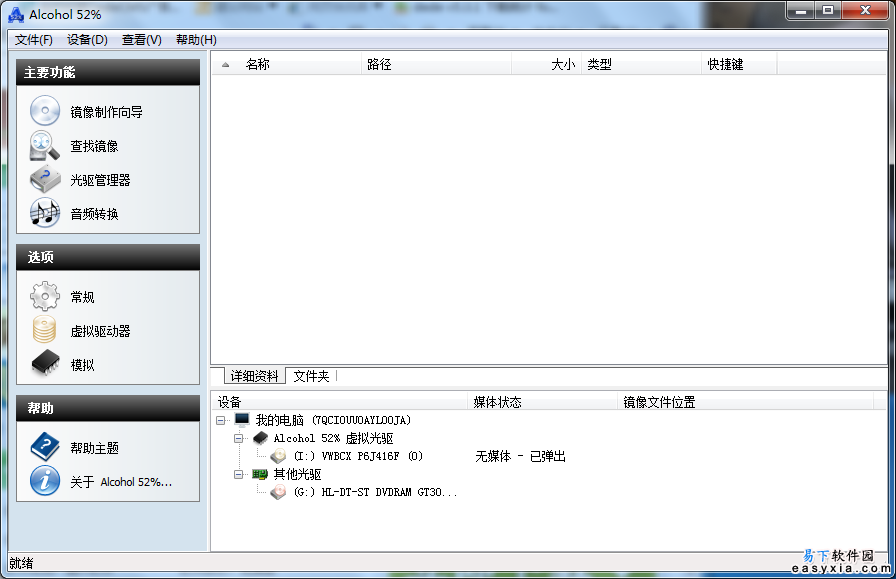Click the (I:) virtual drive disc icon
This screenshot has height=579, width=896.
(x=278, y=456)
